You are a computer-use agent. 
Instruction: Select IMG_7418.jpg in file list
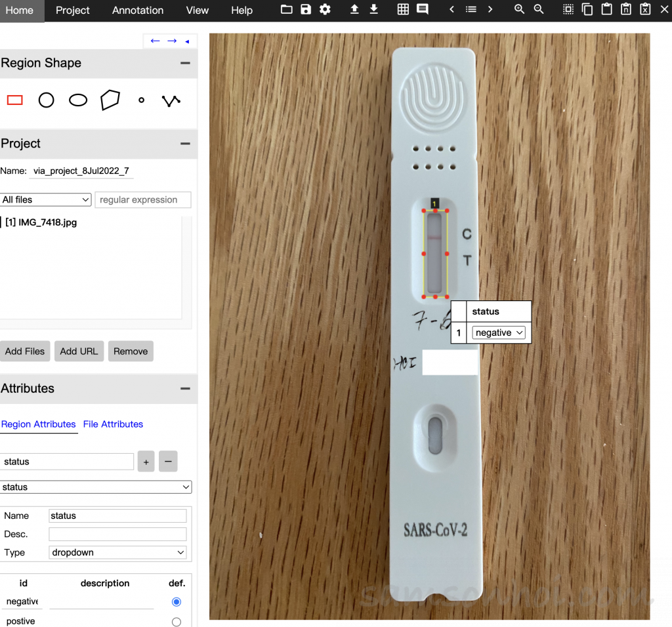41,222
